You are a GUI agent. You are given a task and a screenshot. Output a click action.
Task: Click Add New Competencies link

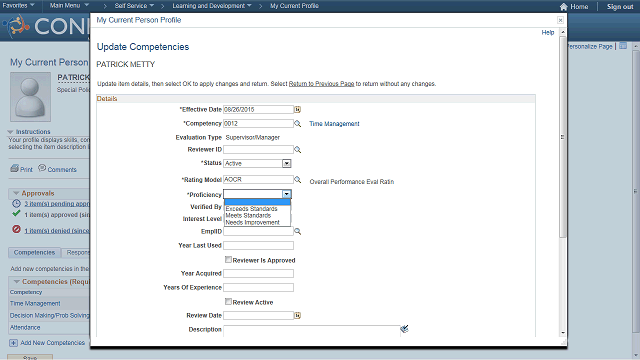pyautogui.click(x=53, y=343)
